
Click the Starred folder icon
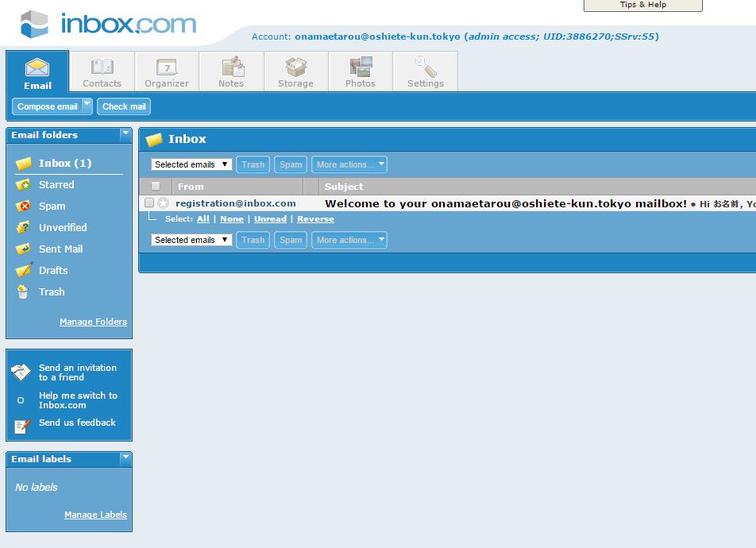tap(23, 185)
